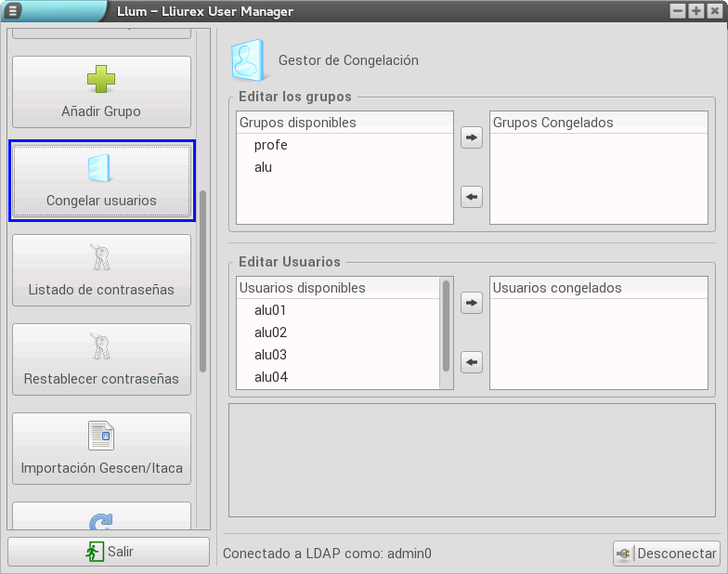Click the left sidebar vertical scrollbar
This screenshot has height=574, width=728.
point(203,279)
